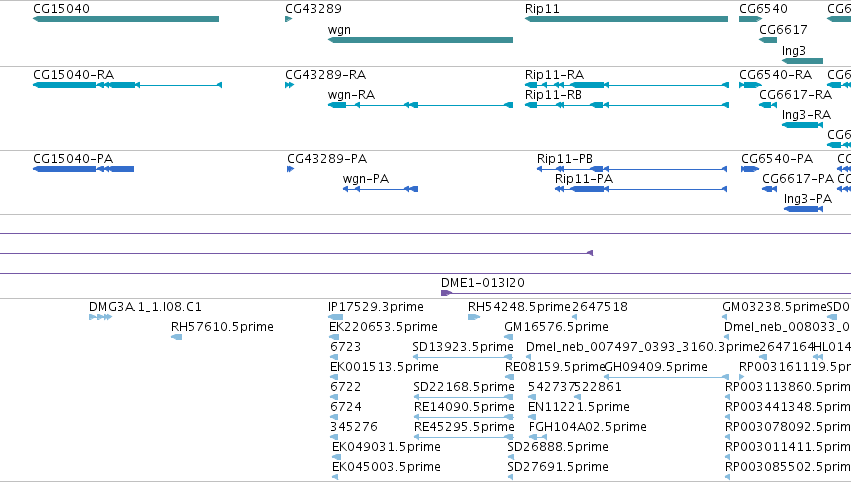The image size is (851, 482).
Task: Open the CG15040-RA transcript feature
Action: (x=128, y=85)
